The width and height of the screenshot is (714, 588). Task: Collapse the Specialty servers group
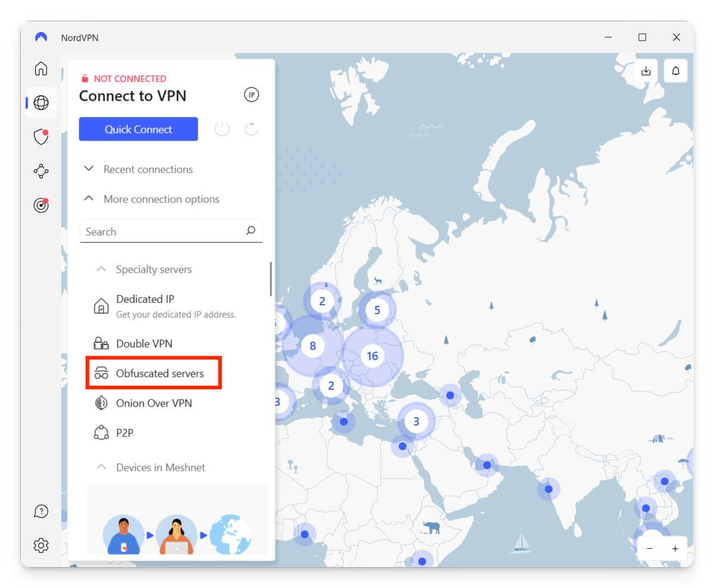point(144,269)
